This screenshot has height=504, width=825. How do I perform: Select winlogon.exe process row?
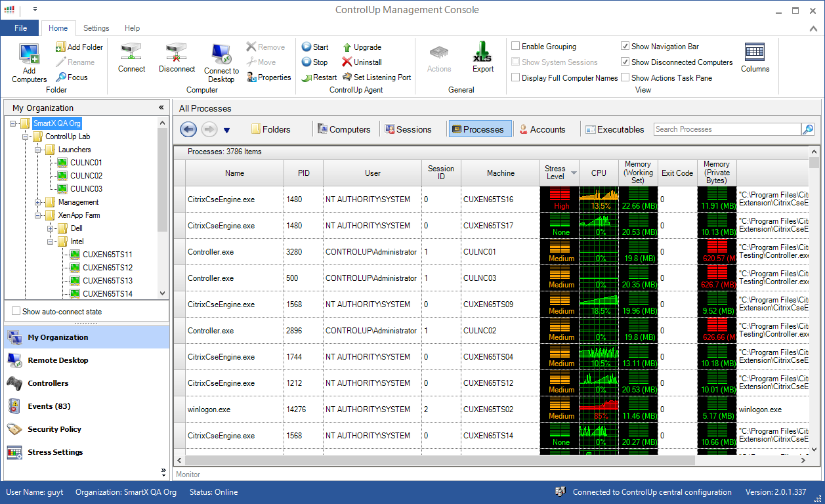[x=491, y=409]
